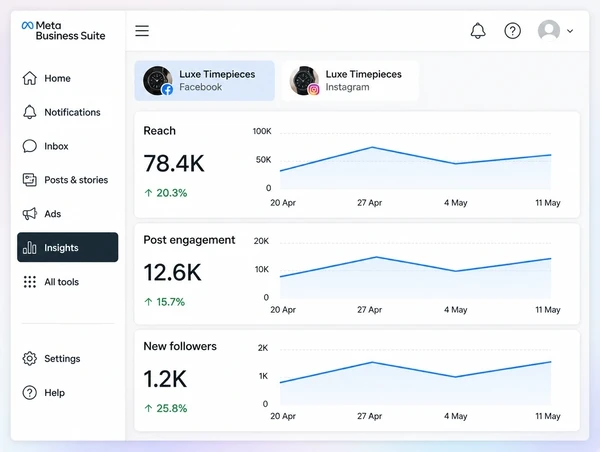
Task: Open Settings label in sidebar
Action: [62, 359]
